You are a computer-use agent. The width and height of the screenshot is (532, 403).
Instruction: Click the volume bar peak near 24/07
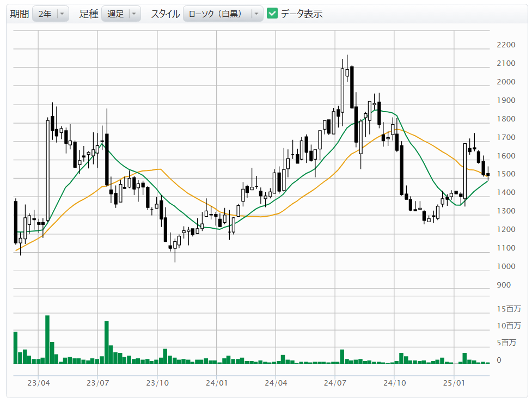pos(342,356)
